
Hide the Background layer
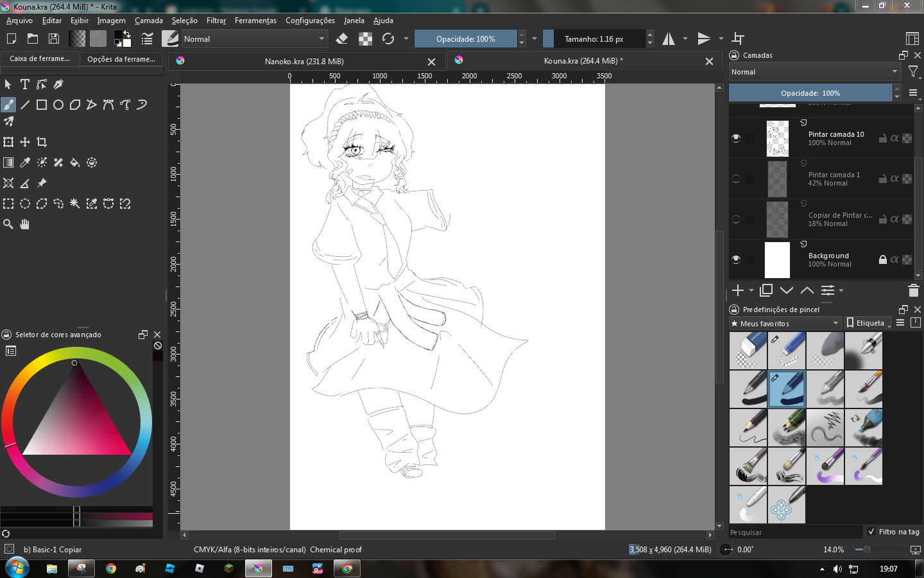click(736, 259)
